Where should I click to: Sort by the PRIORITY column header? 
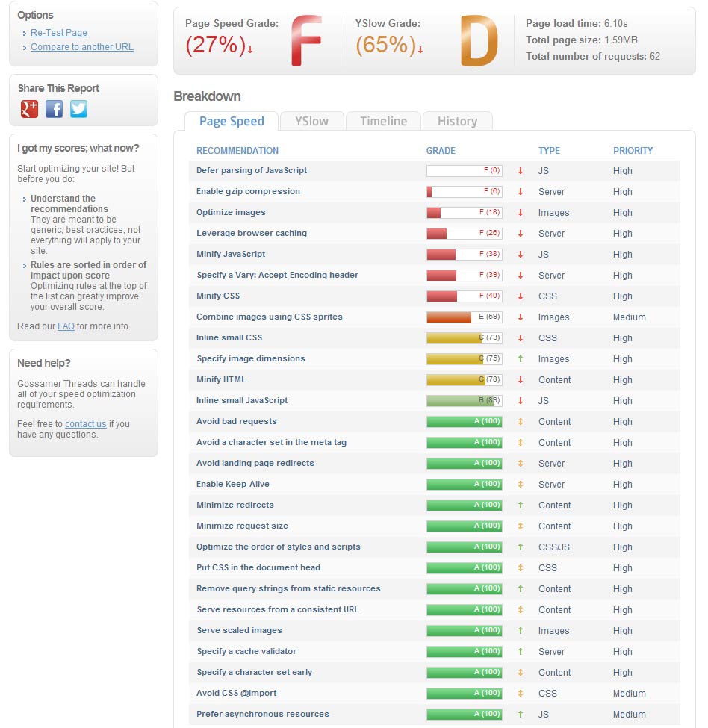pos(633,151)
